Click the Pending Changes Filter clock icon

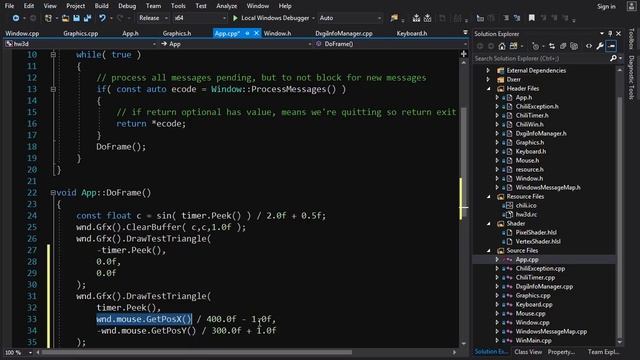[x=536, y=46]
